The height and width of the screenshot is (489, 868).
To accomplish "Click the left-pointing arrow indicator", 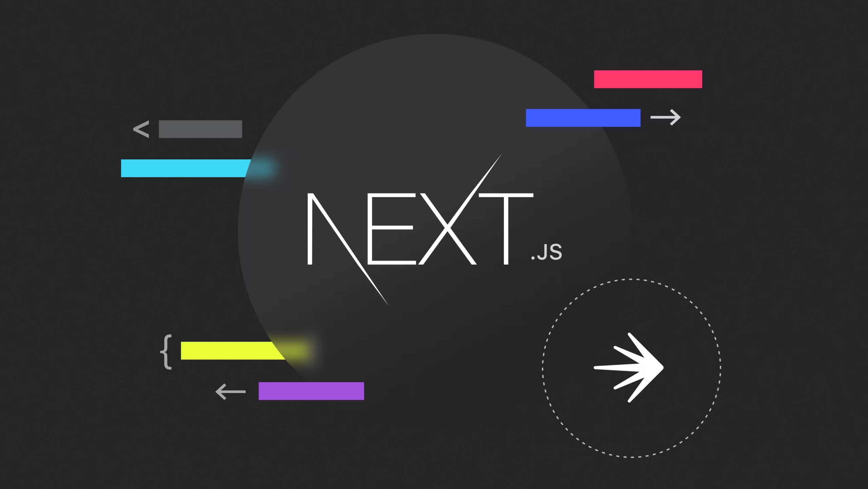I will point(230,390).
